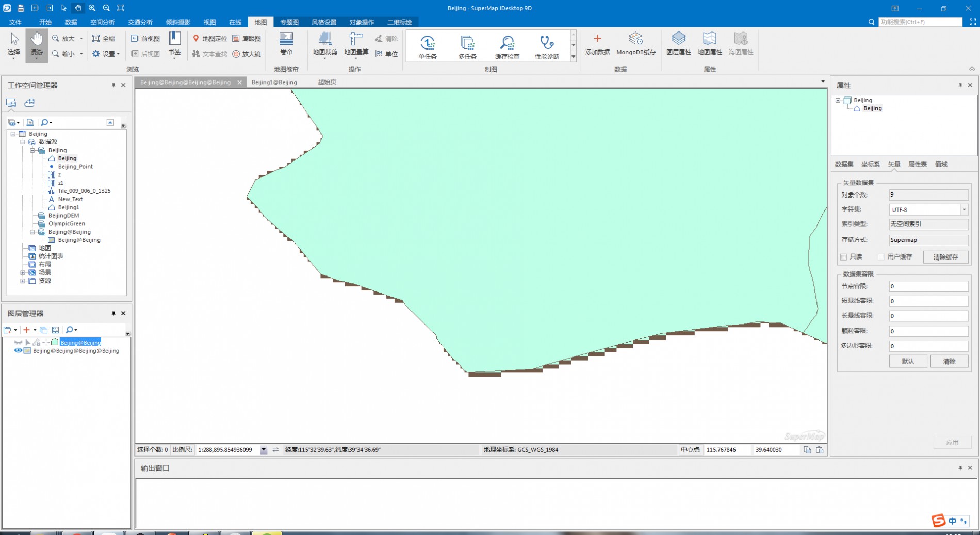Click the Sogou input method tray icon
Screen dimensions: 980x535
[938, 521]
